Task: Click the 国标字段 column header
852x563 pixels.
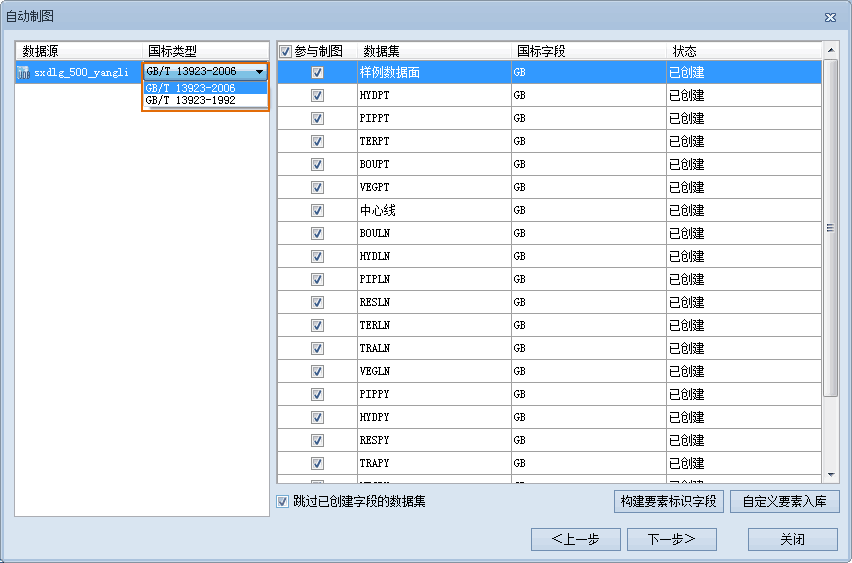Action: click(x=541, y=52)
